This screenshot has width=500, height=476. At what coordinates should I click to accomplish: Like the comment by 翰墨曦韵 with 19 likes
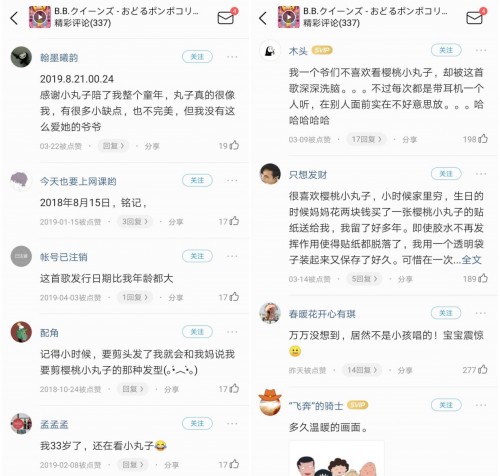click(x=234, y=145)
